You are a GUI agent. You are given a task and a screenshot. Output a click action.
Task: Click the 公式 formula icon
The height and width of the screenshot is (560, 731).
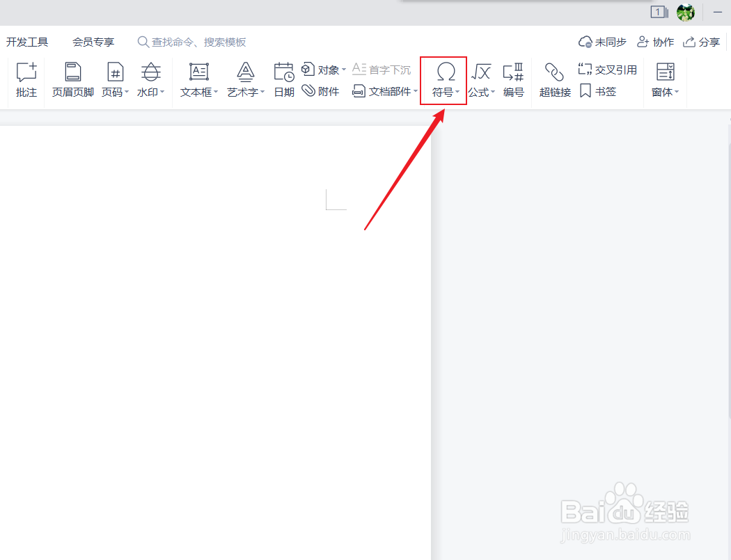[x=481, y=72]
